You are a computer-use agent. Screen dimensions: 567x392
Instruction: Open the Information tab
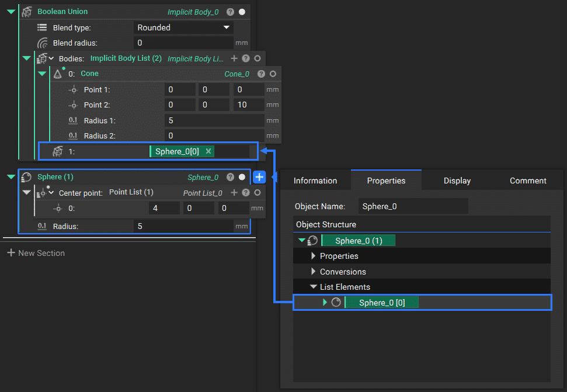[315, 181]
